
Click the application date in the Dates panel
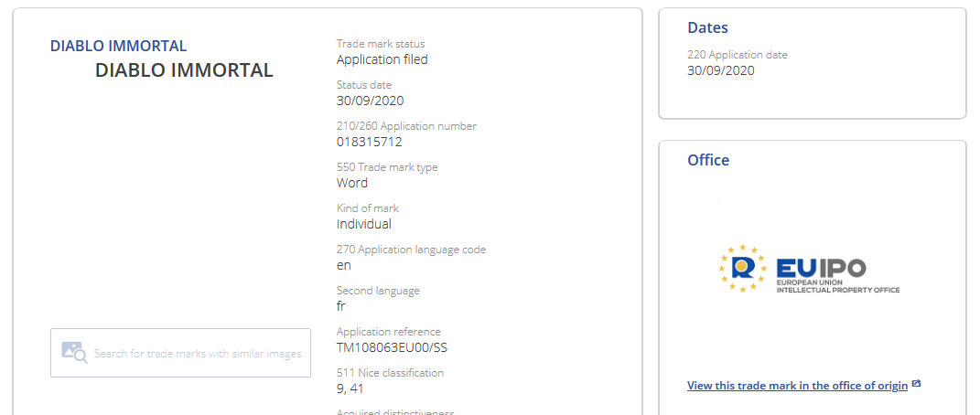tap(720, 70)
